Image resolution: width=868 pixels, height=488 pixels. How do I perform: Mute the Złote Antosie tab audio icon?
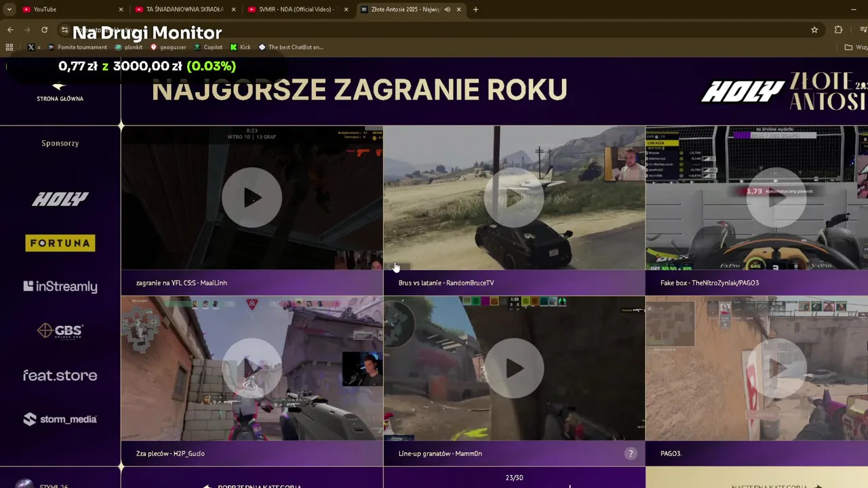tap(447, 9)
